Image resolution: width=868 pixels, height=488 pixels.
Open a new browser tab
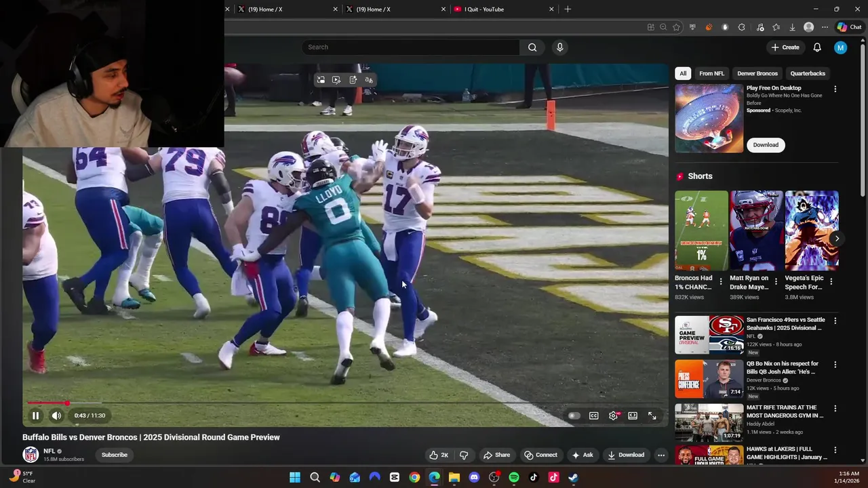(x=568, y=9)
